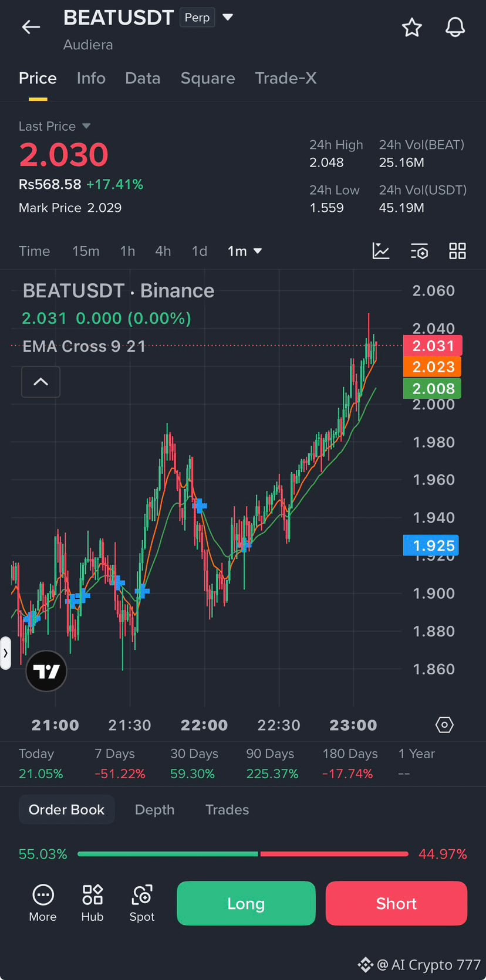Click the Rs568.58 converted price
This screenshot has width=486, height=980.
point(50,184)
